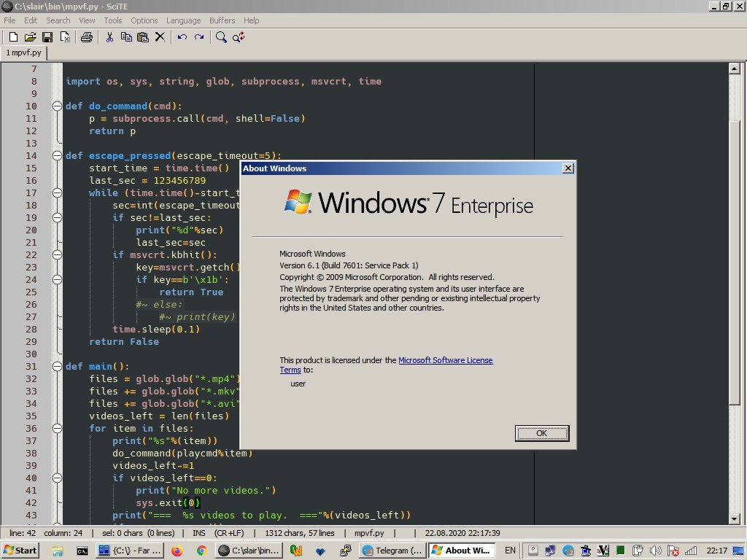The height and width of the screenshot is (560, 747).
Task: Click the Action Center flag tray icon
Action: (x=673, y=551)
